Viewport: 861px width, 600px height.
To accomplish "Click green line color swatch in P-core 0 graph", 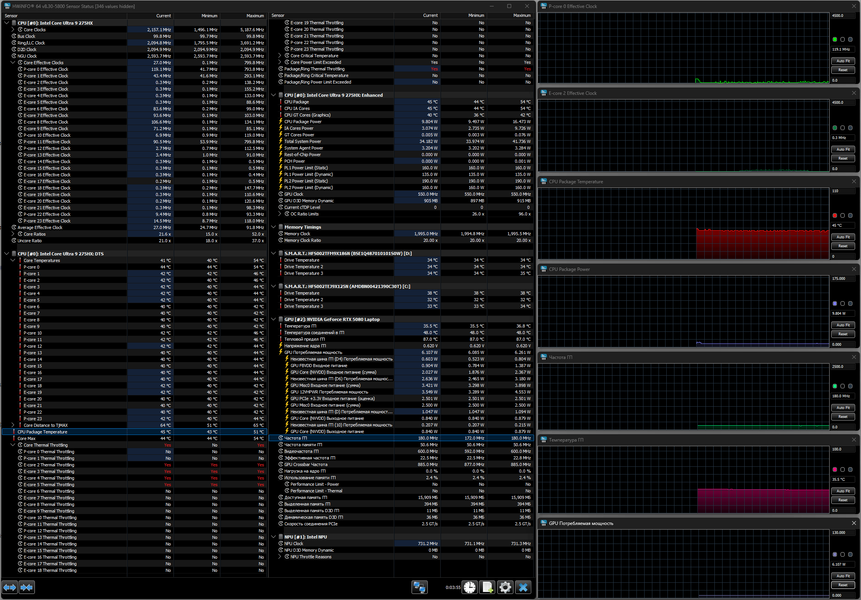I will [x=835, y=40].
